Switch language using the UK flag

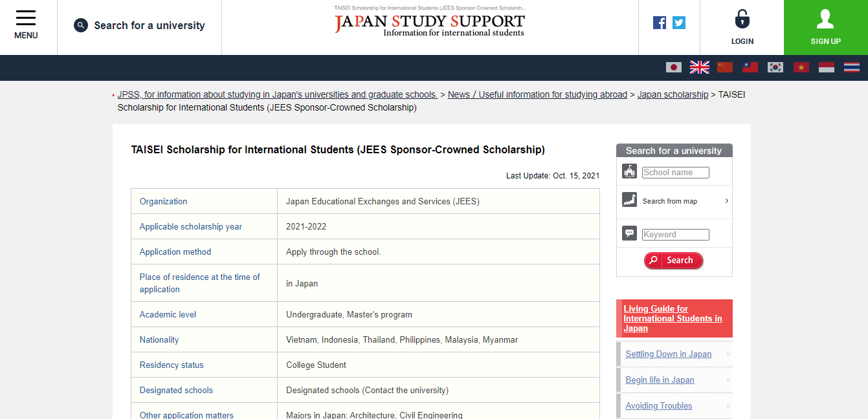pos(700,67)
